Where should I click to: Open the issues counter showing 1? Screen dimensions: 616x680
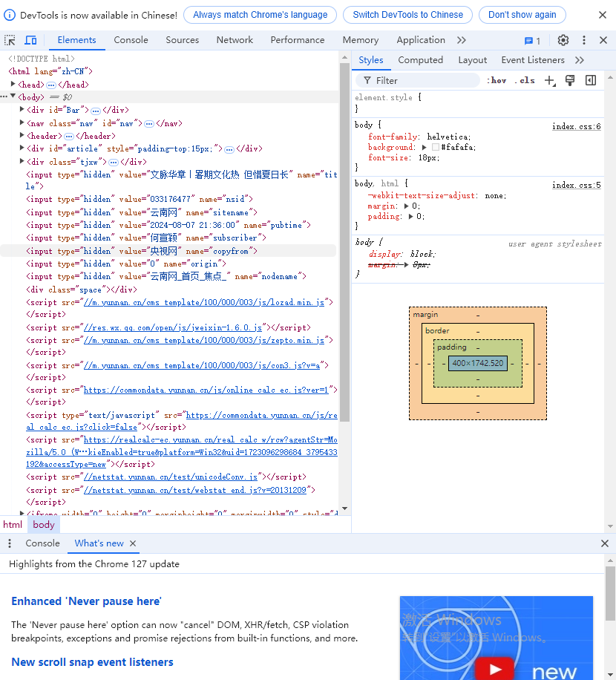click(x=532, y=41)
